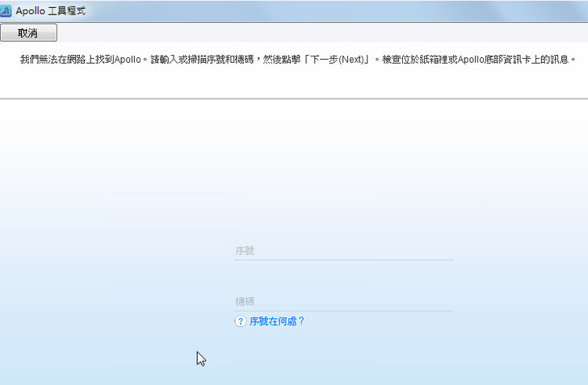Click the Apollo 工具程式 window title

click(x=51, y=10)
